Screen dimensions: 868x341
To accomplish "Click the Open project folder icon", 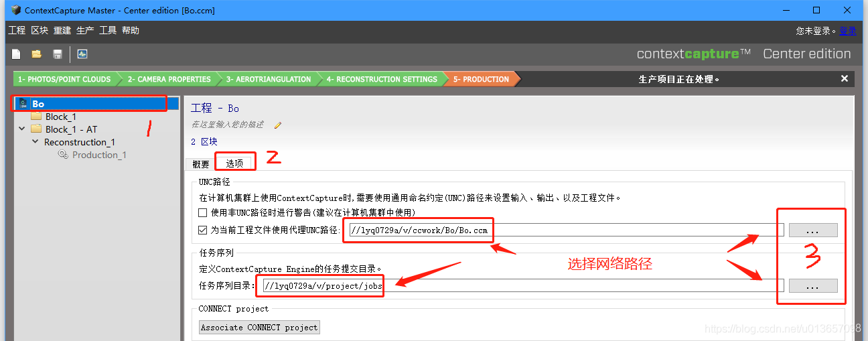I will [36, 54].
